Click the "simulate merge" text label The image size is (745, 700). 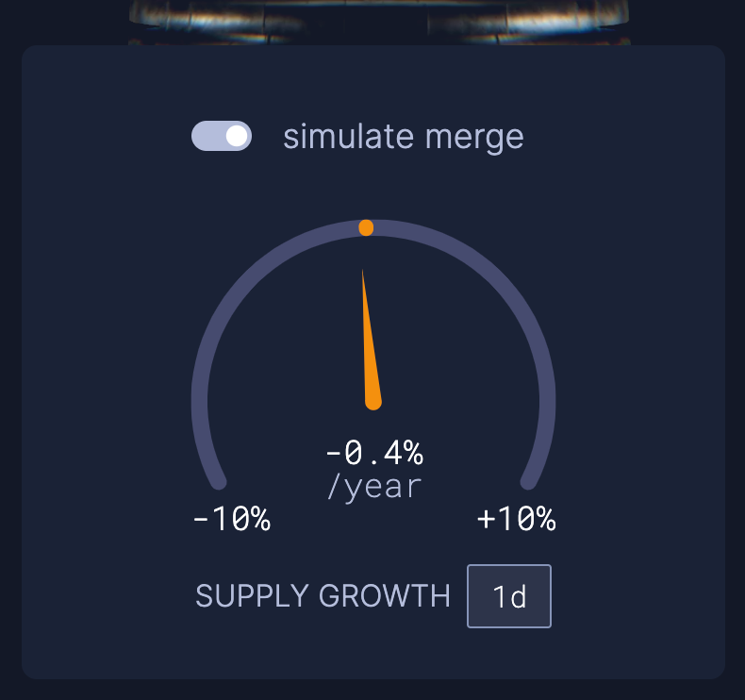click(x=403, y=137)
